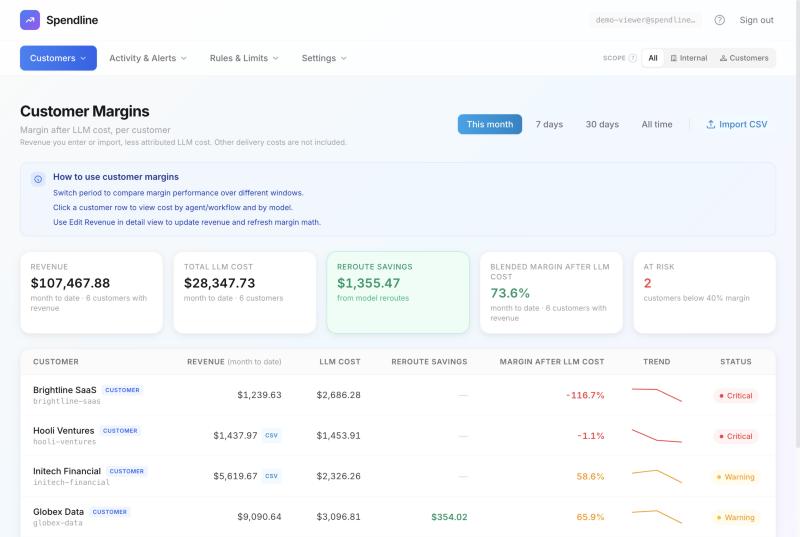Click the Reroute Savings column header

coord(429,362)
